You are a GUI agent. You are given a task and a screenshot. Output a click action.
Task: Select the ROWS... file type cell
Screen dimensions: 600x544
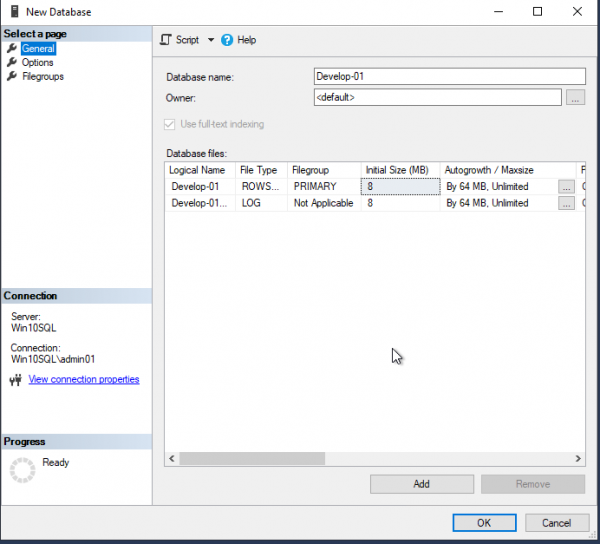[x=261, y=187]
